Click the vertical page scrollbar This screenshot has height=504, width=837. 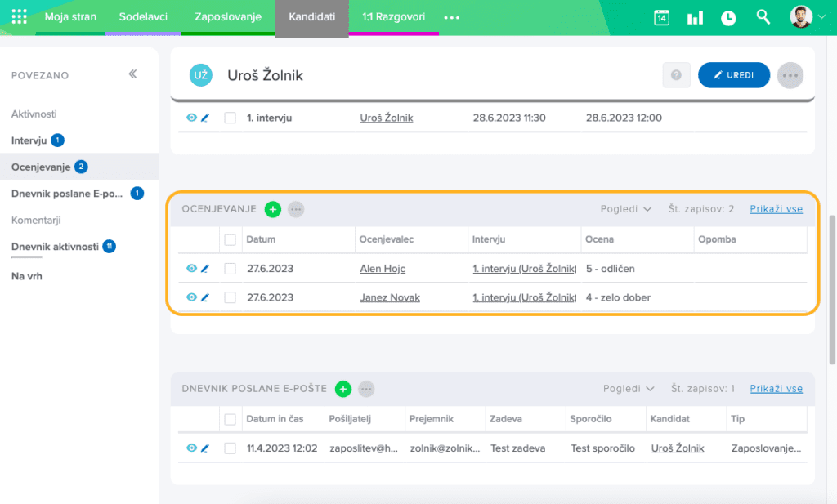(832, 286)
